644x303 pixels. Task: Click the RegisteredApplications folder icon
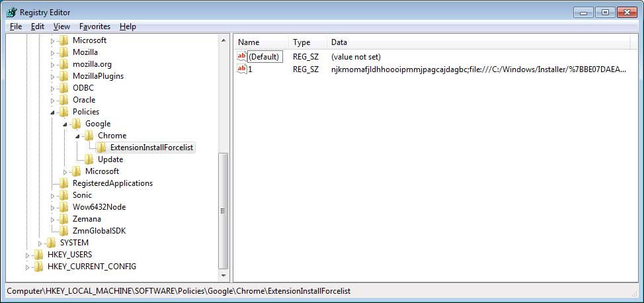63,183
